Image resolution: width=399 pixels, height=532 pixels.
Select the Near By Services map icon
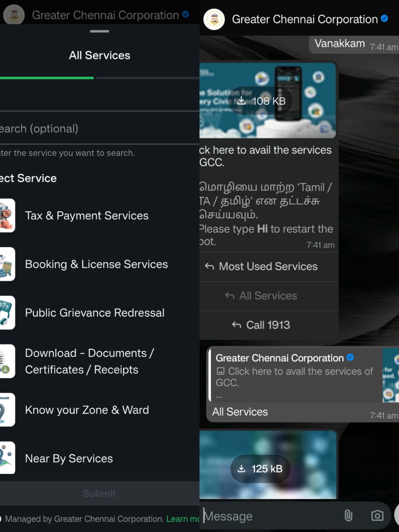point(7,458)
